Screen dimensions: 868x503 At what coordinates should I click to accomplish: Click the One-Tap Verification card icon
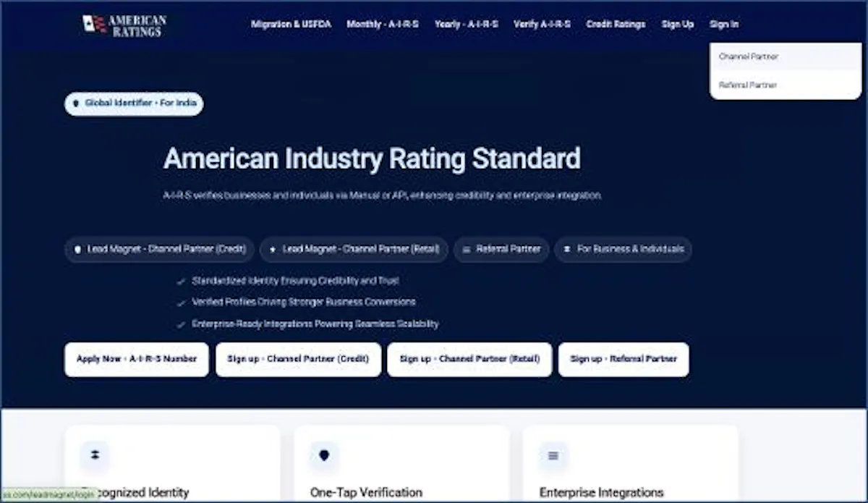[x=324, y=456]
